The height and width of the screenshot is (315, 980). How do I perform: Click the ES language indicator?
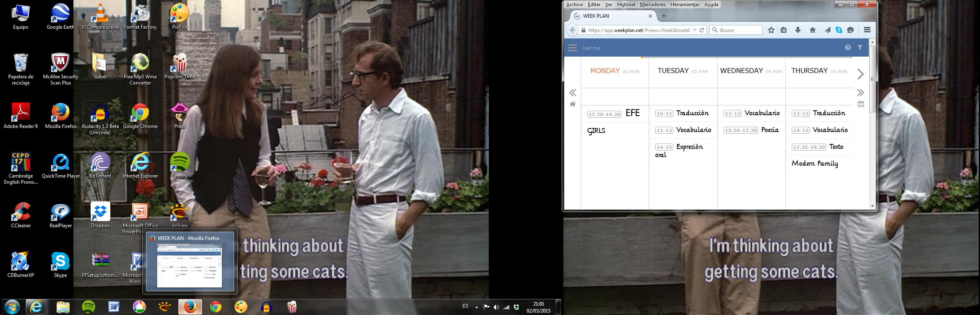click(465, 306)
